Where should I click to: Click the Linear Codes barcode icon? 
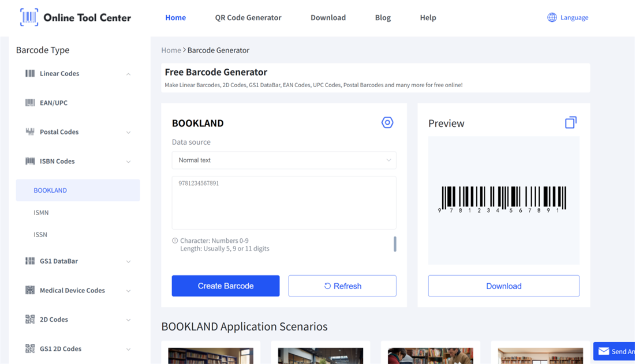30,73
